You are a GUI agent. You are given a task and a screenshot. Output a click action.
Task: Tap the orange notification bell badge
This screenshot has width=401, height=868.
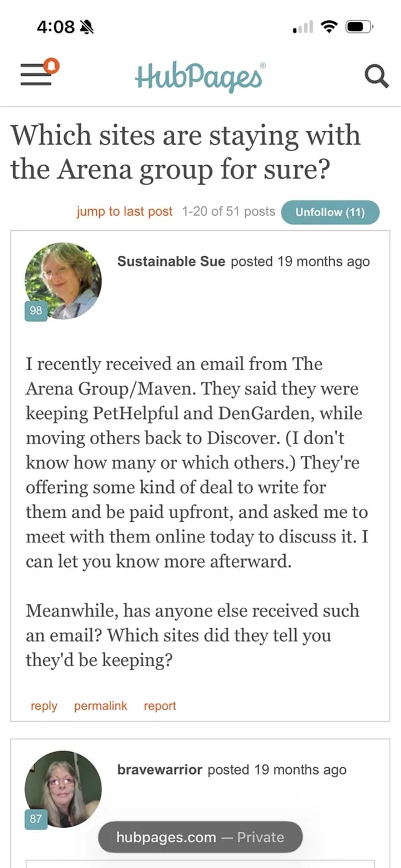point(52,66)
